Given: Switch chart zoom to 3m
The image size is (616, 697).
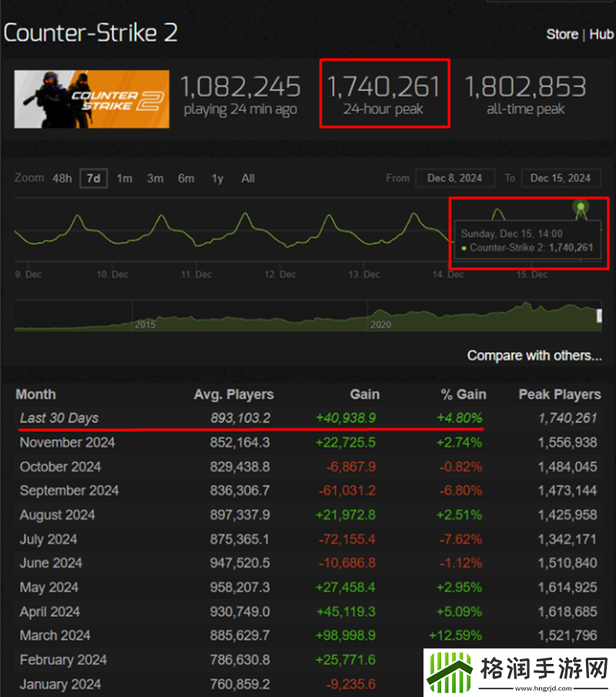Looking at the screenshot, I should pos(155,179).
